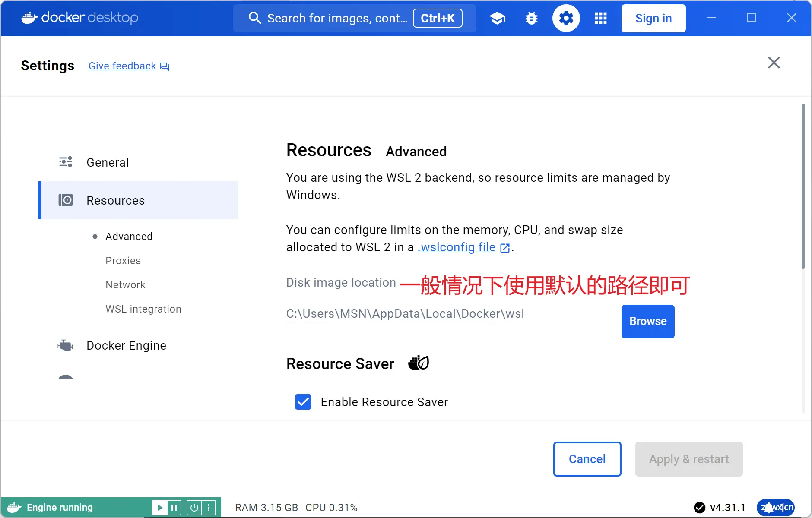Image resolution: width=812 pixels, height=518 pixels.
Task: Select the Resources settings section
Action: tap(138, 200)
